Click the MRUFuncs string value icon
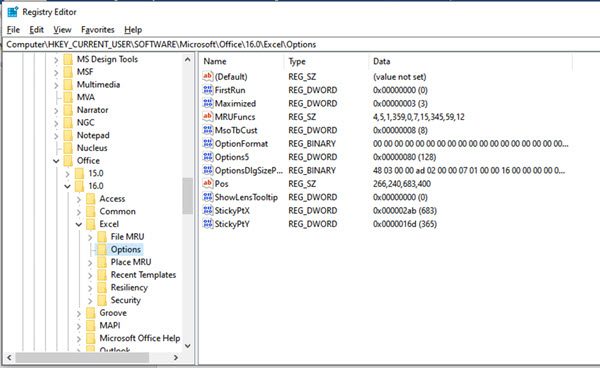The image size is (600, 368). click(x=208, y=117)
